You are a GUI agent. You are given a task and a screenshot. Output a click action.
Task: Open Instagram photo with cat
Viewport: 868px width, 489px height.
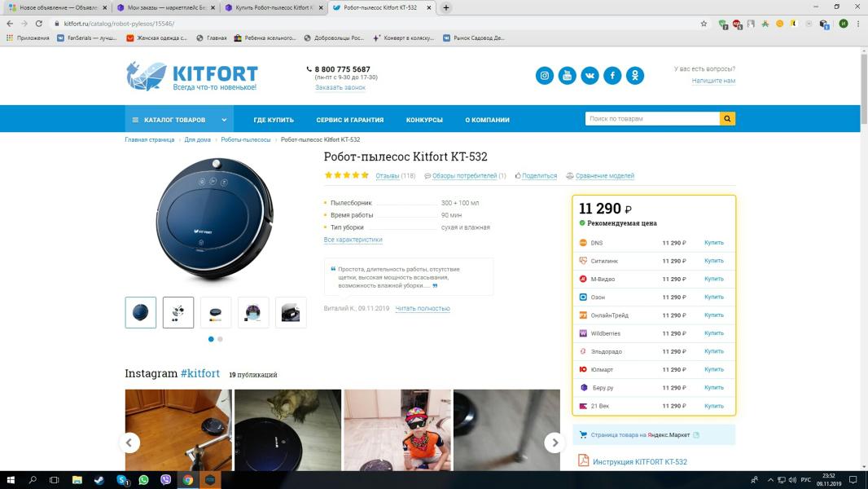tap(288, 430)
